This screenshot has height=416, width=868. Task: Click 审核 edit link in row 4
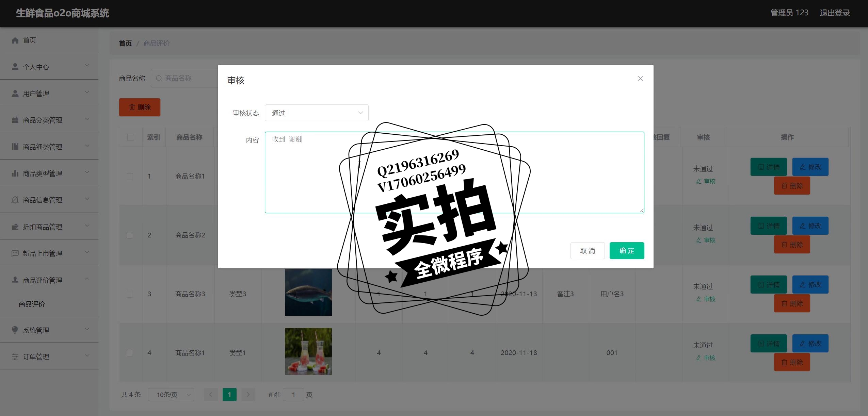(x=706, y=358)
